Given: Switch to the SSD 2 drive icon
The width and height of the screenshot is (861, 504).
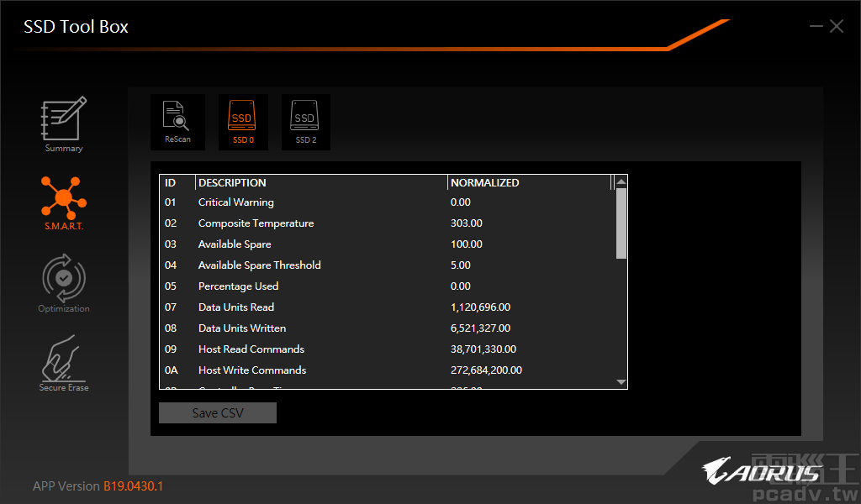Looking at the screenshot, I should tap(305, 121).
